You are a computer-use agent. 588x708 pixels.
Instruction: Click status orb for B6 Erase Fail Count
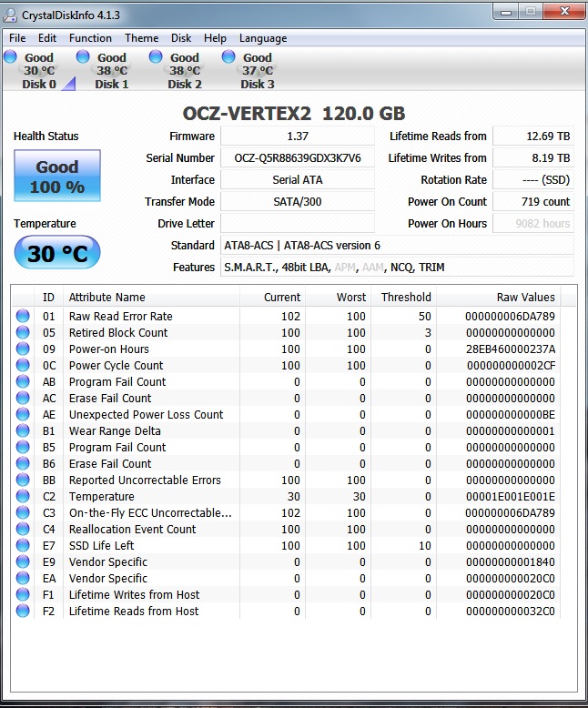[23, 464]
